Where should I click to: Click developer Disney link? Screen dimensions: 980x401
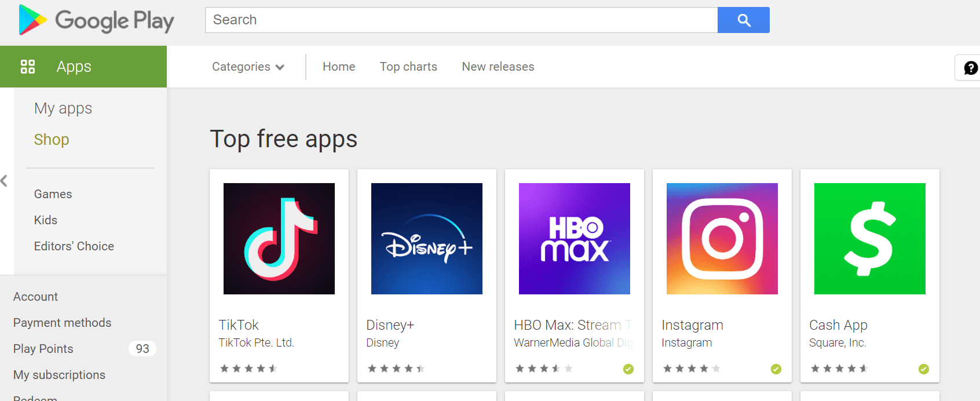[x=382, y=342]
